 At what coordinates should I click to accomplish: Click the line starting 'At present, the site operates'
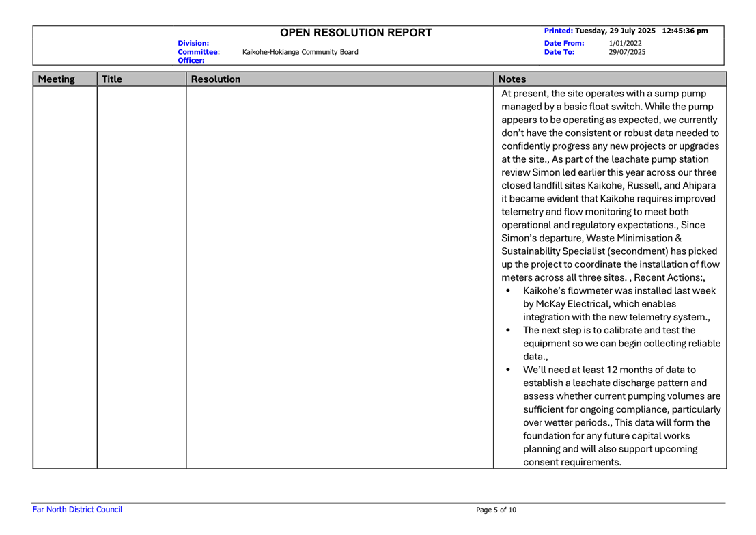pos(604,93)
